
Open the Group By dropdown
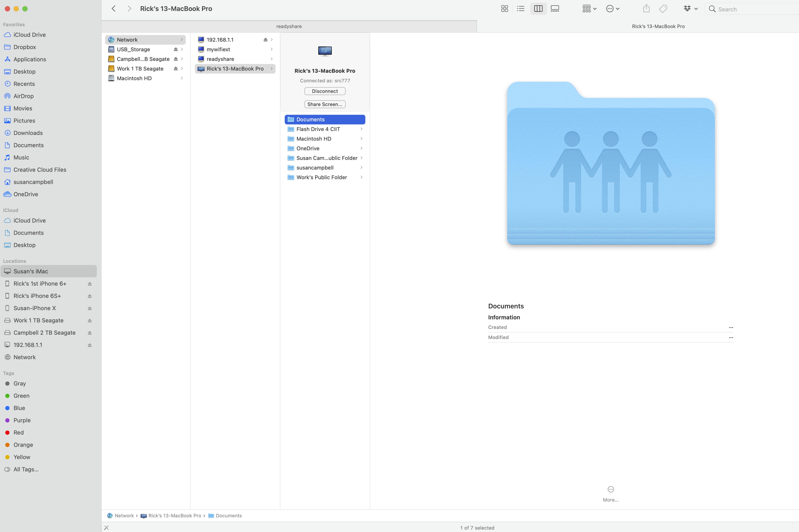(589, 9)
